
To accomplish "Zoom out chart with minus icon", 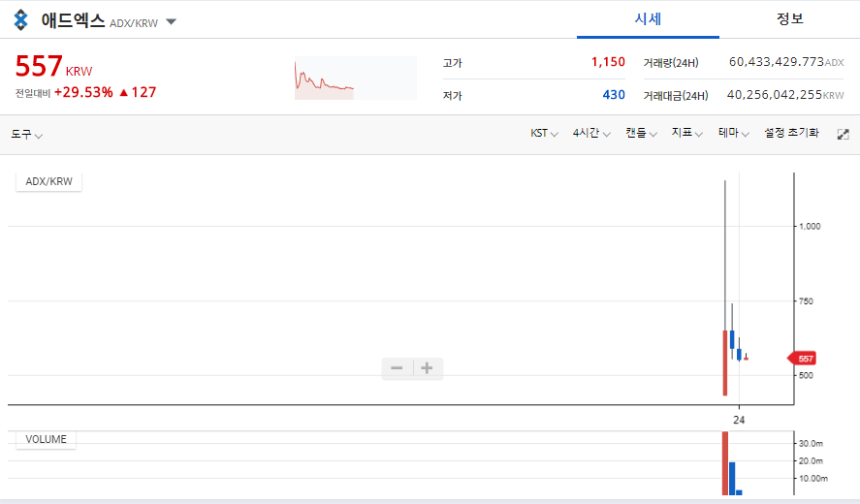I will [397, 368].
